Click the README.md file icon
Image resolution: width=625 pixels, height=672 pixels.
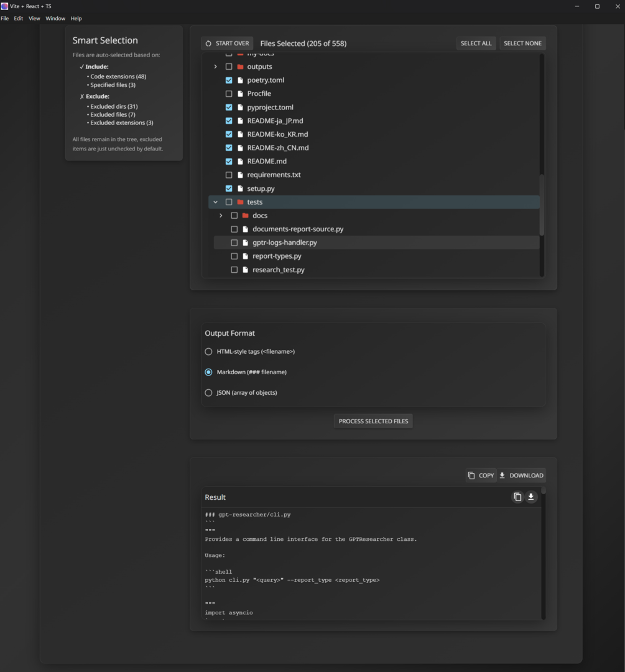240,161
